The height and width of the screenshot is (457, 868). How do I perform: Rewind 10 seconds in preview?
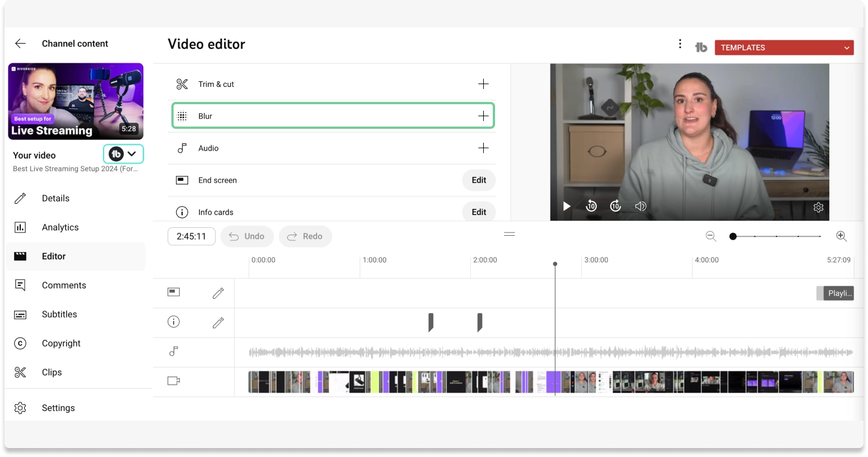coord(591,206)
